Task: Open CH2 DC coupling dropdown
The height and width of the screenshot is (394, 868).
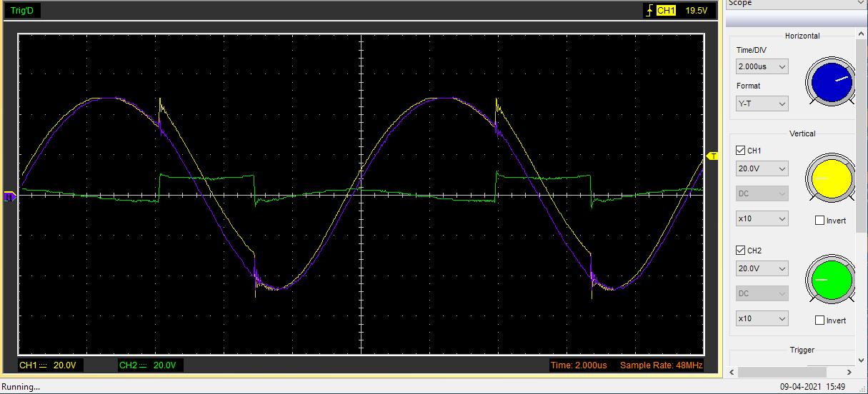Action: pos(762,293)
